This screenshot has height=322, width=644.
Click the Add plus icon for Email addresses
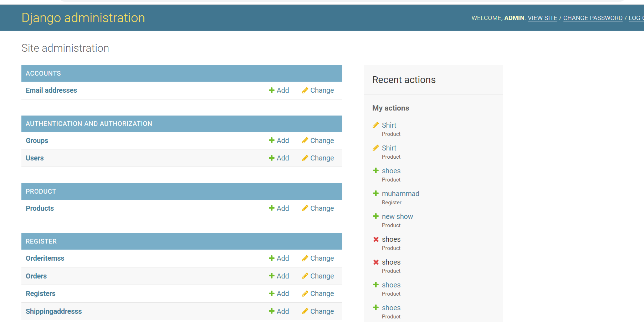(271, 90)
